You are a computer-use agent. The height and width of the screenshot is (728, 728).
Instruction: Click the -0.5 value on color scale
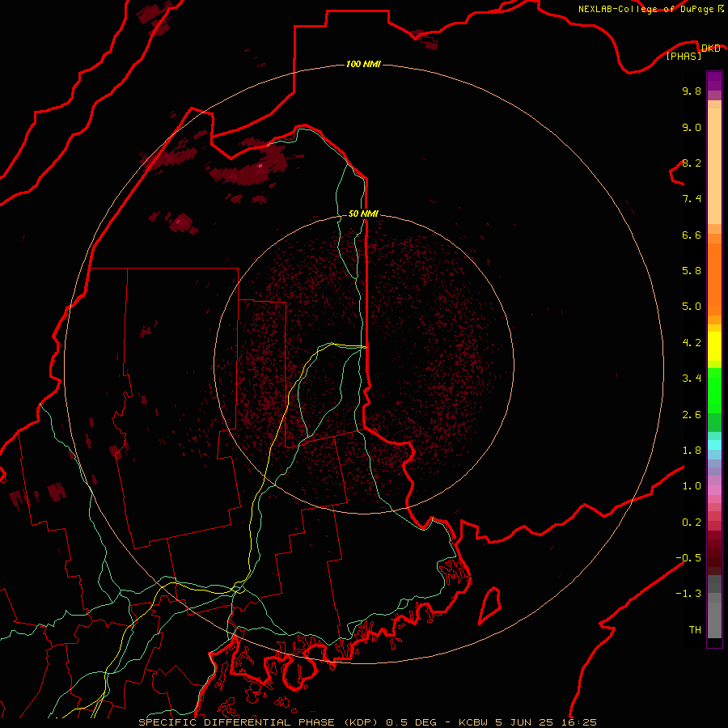point(688,557)
